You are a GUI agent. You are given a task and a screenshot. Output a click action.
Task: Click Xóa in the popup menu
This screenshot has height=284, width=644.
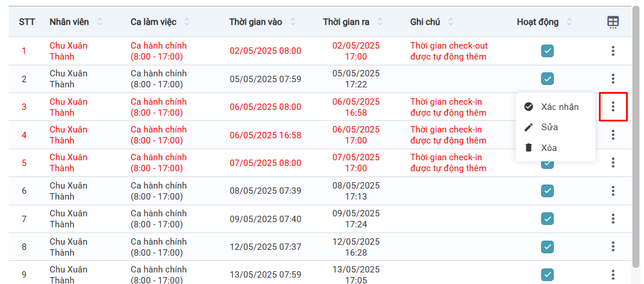pyautogui.click(x=549, y=148)
